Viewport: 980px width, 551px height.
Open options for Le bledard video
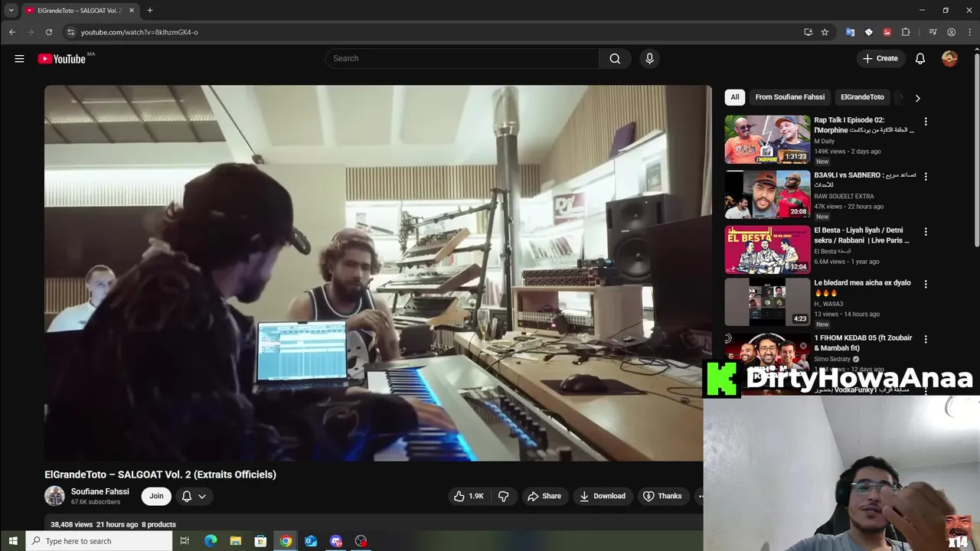tap(926, 284)
